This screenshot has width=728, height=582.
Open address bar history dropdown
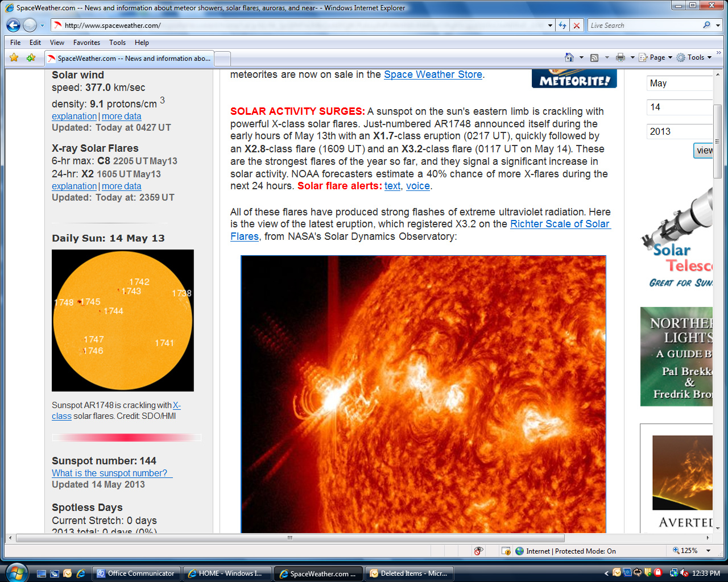[x=550, y=26]
